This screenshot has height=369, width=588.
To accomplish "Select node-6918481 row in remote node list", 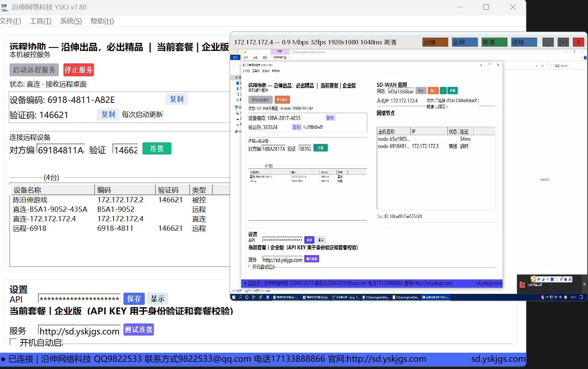I will (x=436, y=146).
